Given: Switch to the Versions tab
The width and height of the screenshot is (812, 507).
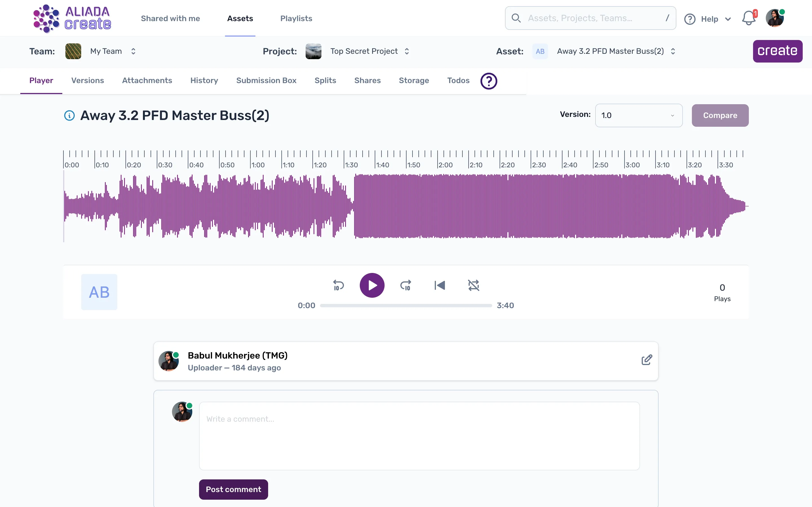Looking at the screenshot, I should [87, 81].
